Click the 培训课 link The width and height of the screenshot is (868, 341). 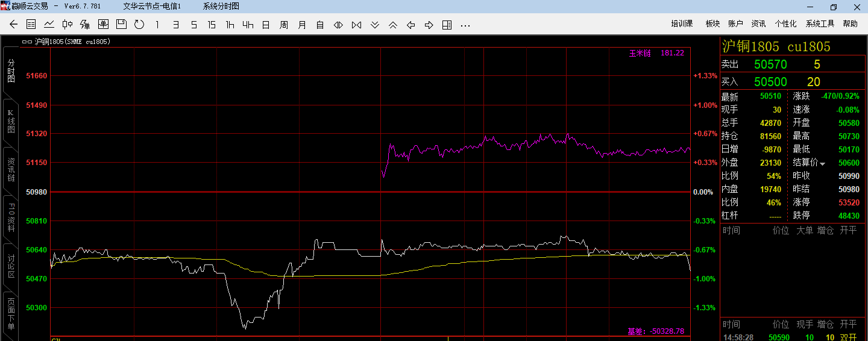click(x=682, y=23)
